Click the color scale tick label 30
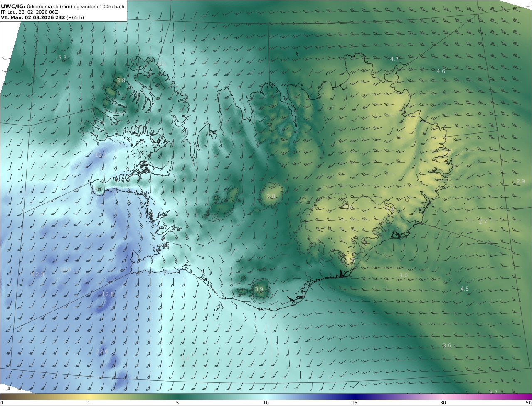The height and width of the screenshot is (406, 532). [x=443, y=403]
